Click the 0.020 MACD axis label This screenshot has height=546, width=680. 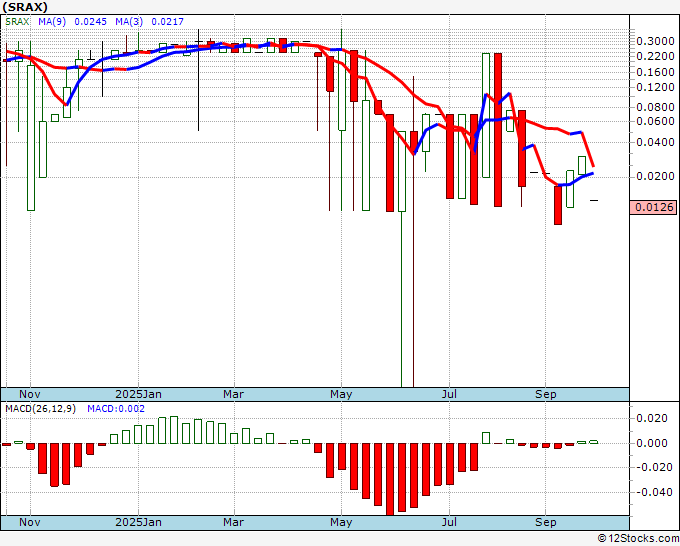(651, 418)
